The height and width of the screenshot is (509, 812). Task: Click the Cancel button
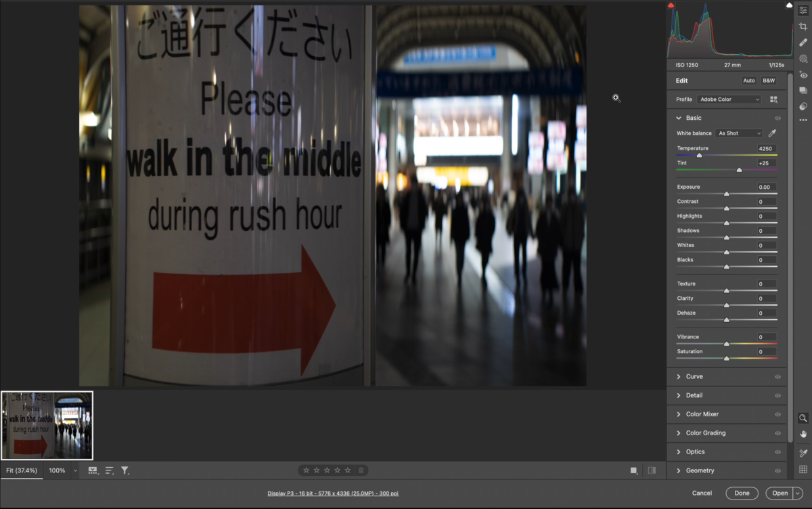point(702,493)
